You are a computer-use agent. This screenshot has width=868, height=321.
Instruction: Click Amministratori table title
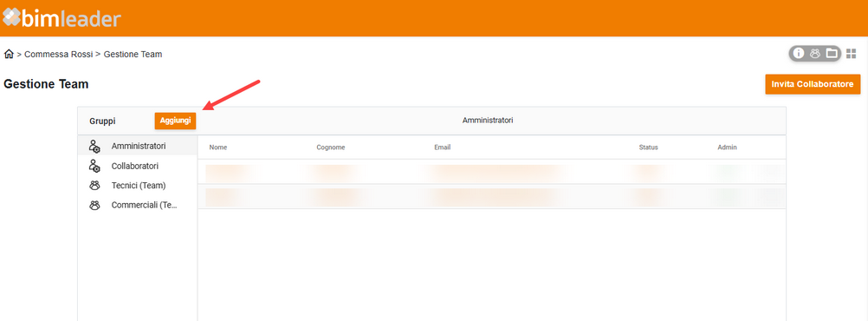point(488,121)
